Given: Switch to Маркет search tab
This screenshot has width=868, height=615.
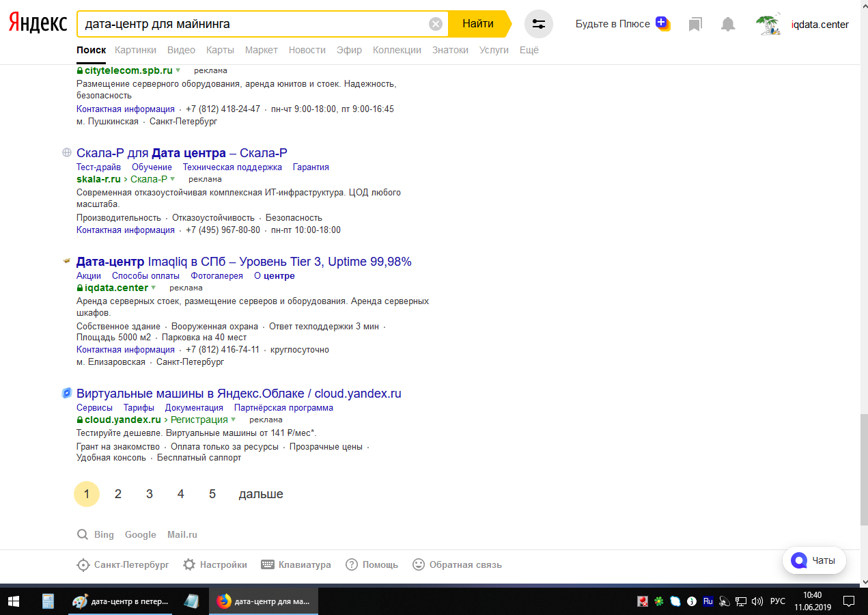Looking at the screenshot, I should (262, 50).
